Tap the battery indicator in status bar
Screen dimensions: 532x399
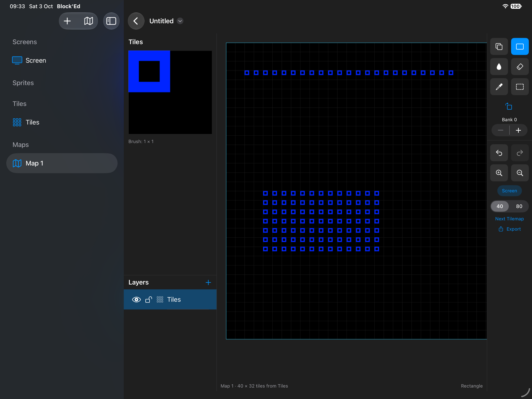coord(516,6)
